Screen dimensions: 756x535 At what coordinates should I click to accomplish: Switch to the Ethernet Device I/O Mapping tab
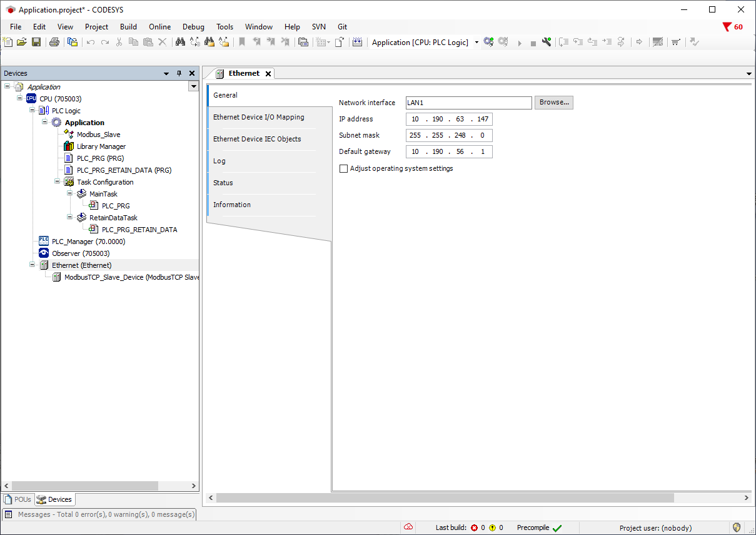[258, 117]
